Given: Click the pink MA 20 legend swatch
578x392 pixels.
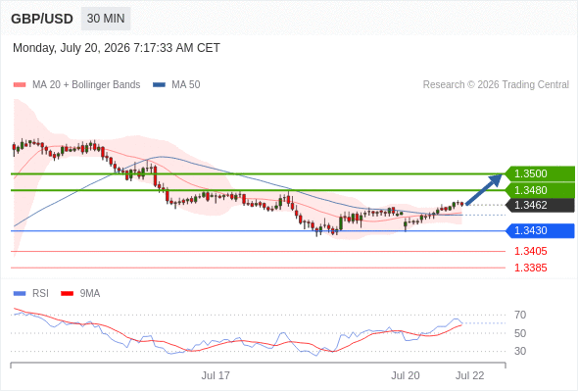Looking at the screenshot, I should [x=20, y=85].
